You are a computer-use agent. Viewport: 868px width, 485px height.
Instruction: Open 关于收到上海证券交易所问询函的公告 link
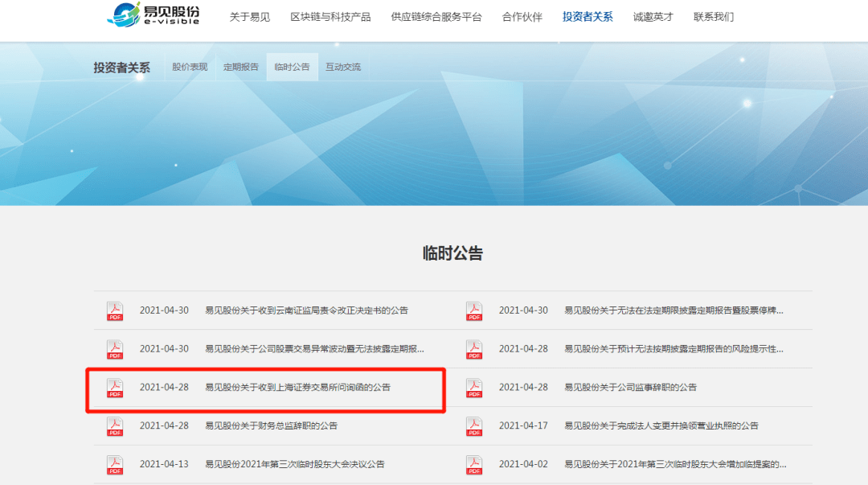click(x=298, y=387)
